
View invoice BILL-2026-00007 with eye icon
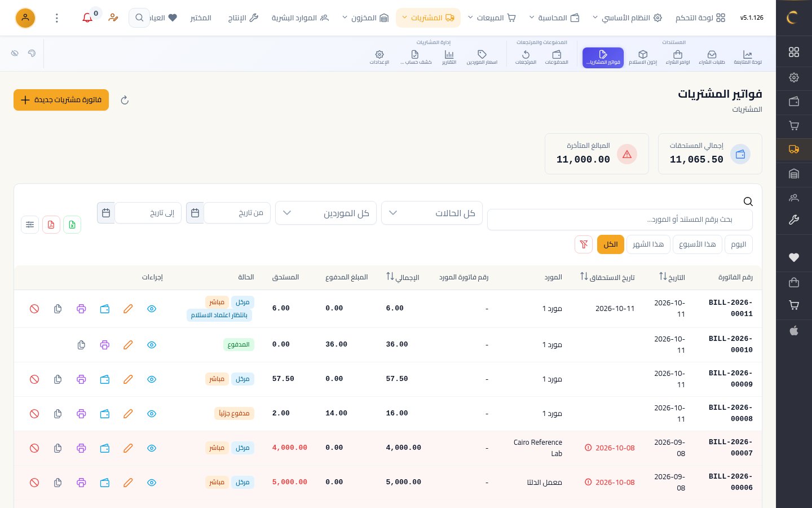[152, 448]
